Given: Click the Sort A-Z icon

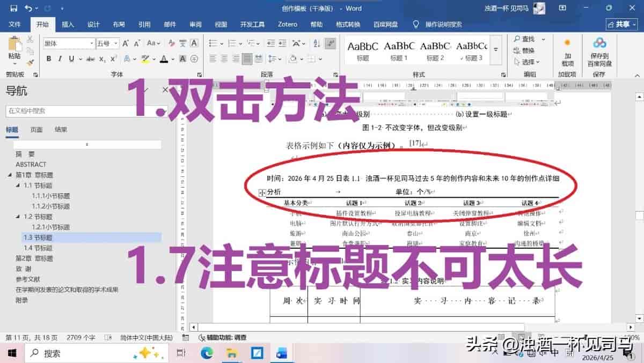Looking at the screenshot, I should point(317,43).
